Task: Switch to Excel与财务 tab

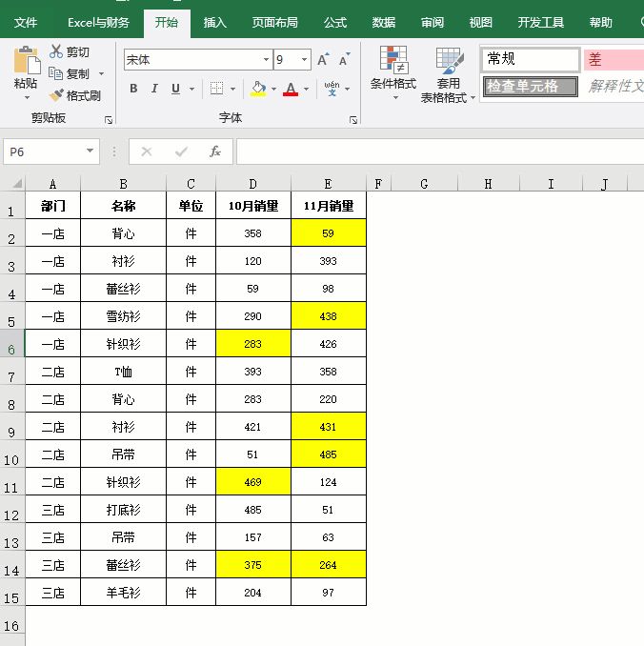Action: (x=98, y=22)
